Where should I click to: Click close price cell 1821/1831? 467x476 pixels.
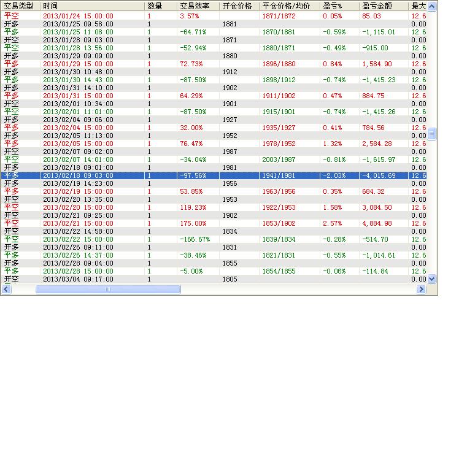click(279, 255)
